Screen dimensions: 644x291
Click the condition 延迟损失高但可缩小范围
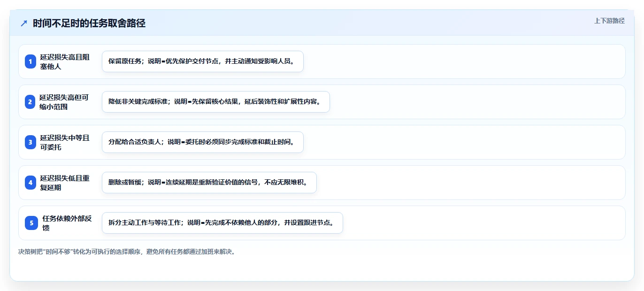tap(64, 102)
